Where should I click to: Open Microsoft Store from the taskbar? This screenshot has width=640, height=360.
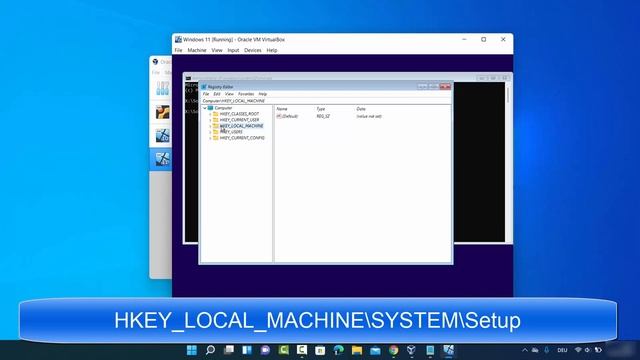pos(320,350)
